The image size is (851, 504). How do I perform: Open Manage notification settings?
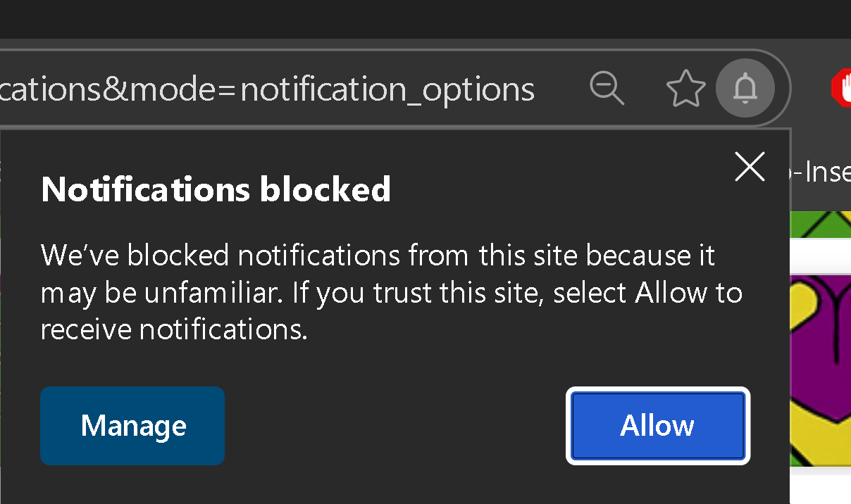(x=132, y=426)
